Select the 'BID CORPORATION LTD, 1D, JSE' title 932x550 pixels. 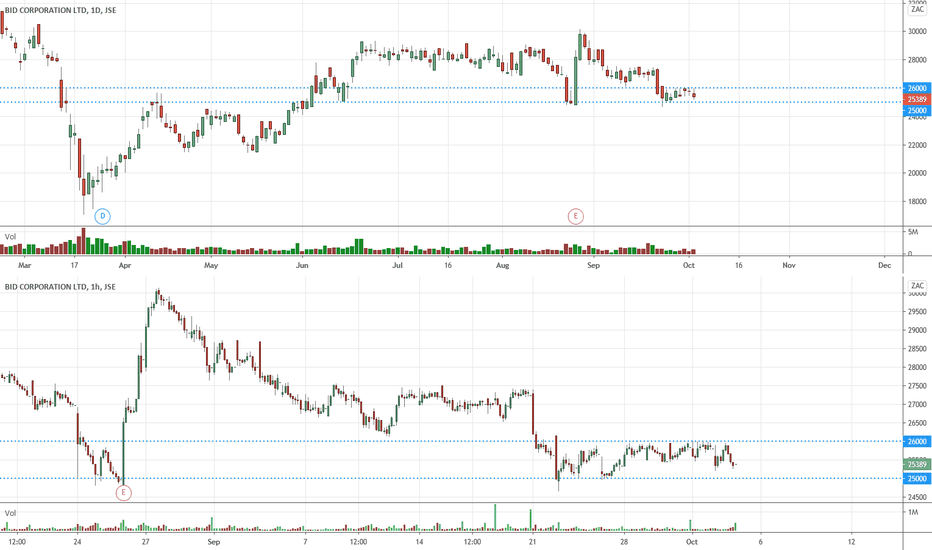60,10
